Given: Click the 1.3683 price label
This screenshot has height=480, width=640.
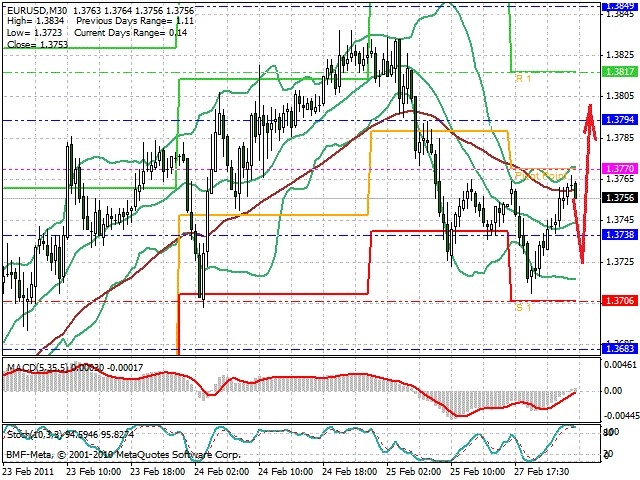Looking at the screenshot, I should click(620, 349).
